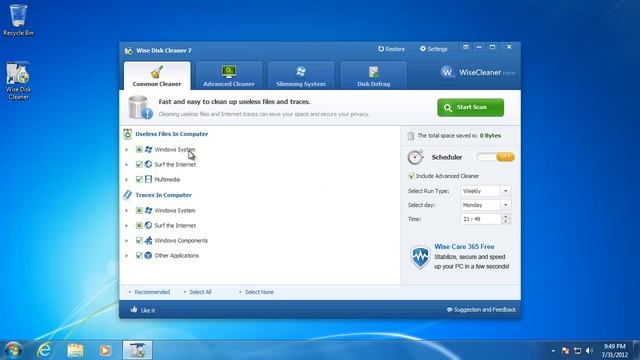Open Suggestion and Feedback

pos(481,310)
